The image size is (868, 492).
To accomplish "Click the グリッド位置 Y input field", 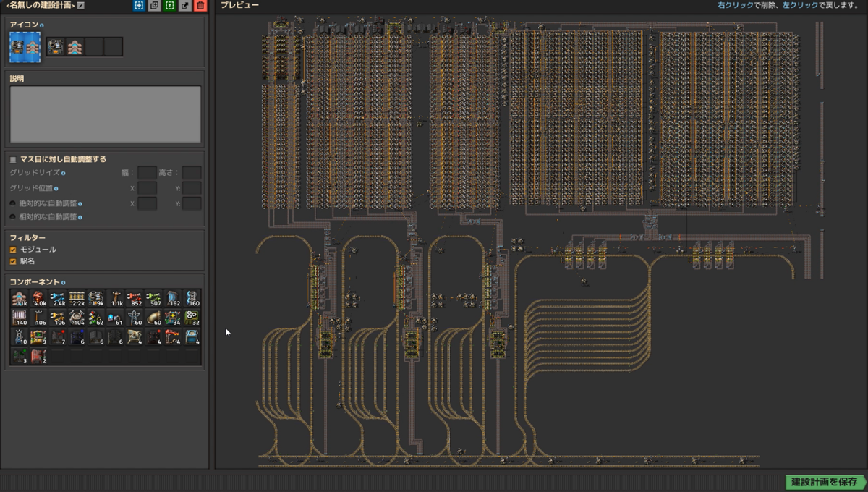I will point(192,188).
